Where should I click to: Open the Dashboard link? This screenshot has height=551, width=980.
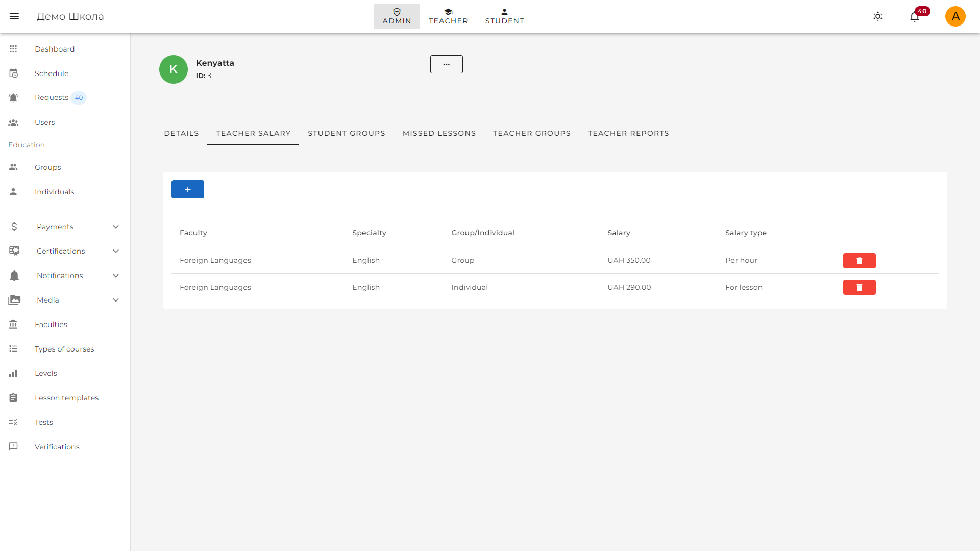(55, 49)
